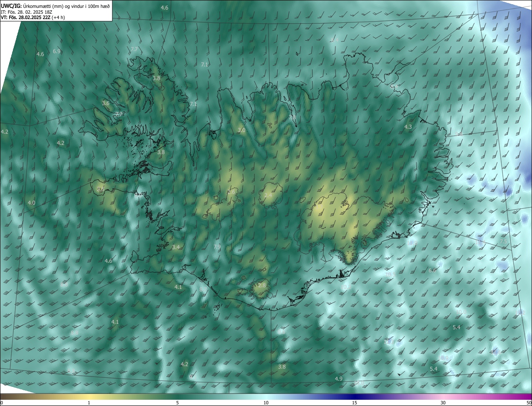The image size is (532, 406).
Task: Click the color scale tick label '10'
Action: [266, 403]
